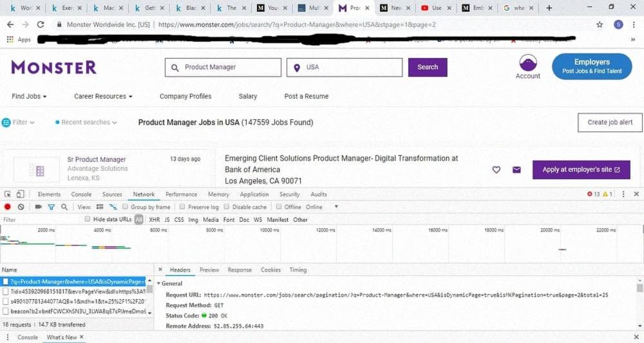Stop recording network log
The width and height of the screenshot is (644, 343).
[x=7, y=207]
